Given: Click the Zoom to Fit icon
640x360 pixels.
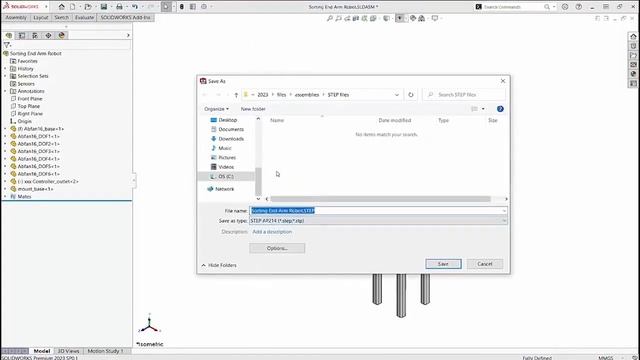Looking at the screenshot, I should click(330, 18).
